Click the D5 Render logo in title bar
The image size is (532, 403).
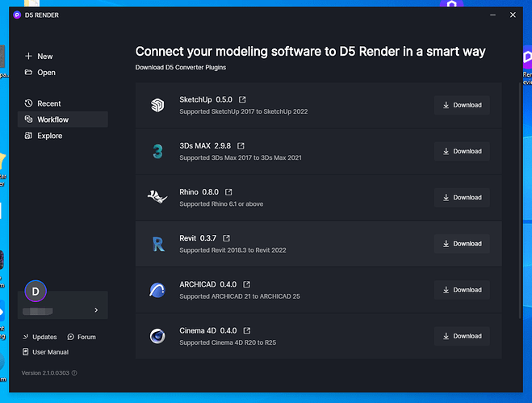(x=17, y=15)
